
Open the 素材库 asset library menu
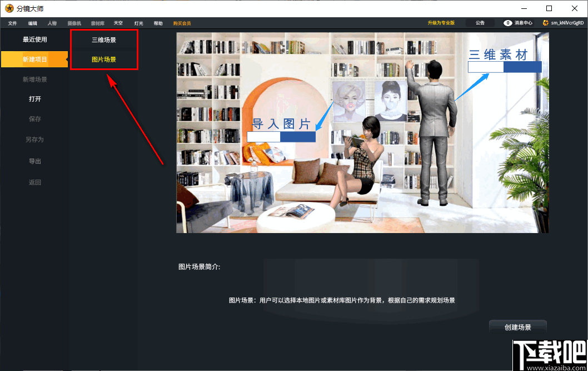click(x=97, y=23)
